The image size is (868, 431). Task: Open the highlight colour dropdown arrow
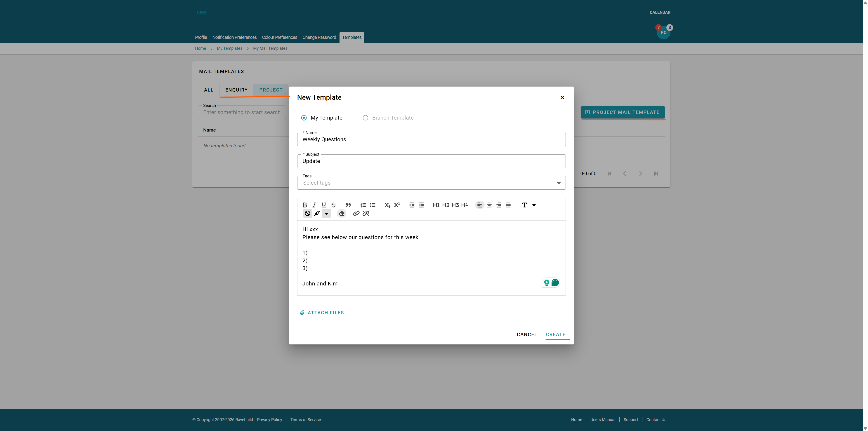(x=326, y=214)
